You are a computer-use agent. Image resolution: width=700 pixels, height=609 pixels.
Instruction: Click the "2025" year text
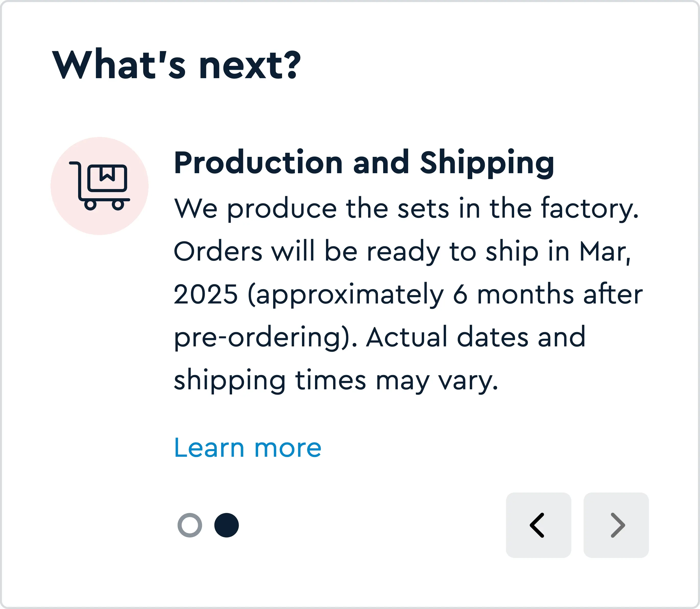(x=206, y=294)
